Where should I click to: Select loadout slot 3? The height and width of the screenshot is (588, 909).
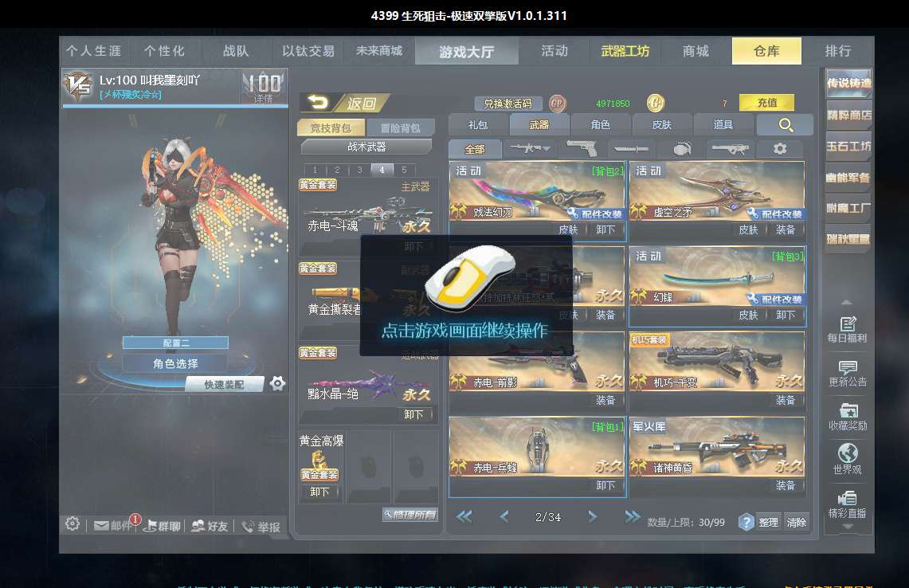tap(359, 170)
